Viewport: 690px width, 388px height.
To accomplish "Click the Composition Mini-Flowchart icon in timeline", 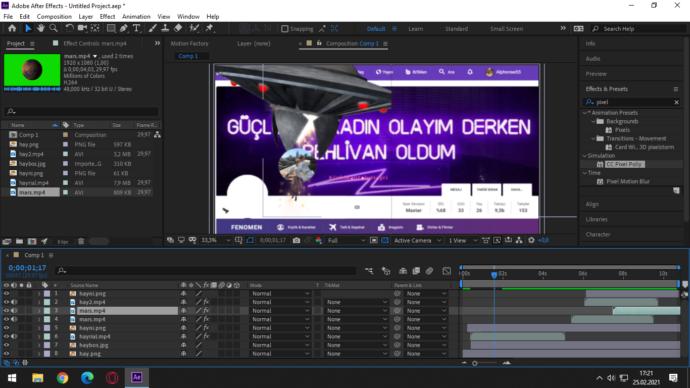I will coord(369,271).
